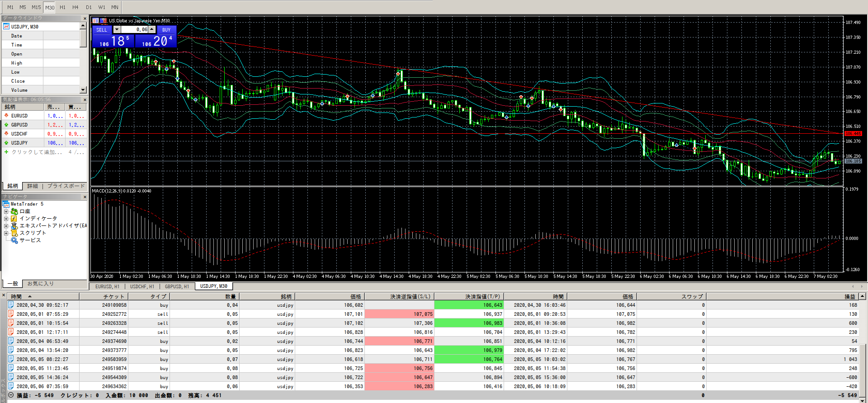Click the USDJPY,M30 chart icon in Data Window
This screenshot has height=403, width=868.
[x=6, y=27]
